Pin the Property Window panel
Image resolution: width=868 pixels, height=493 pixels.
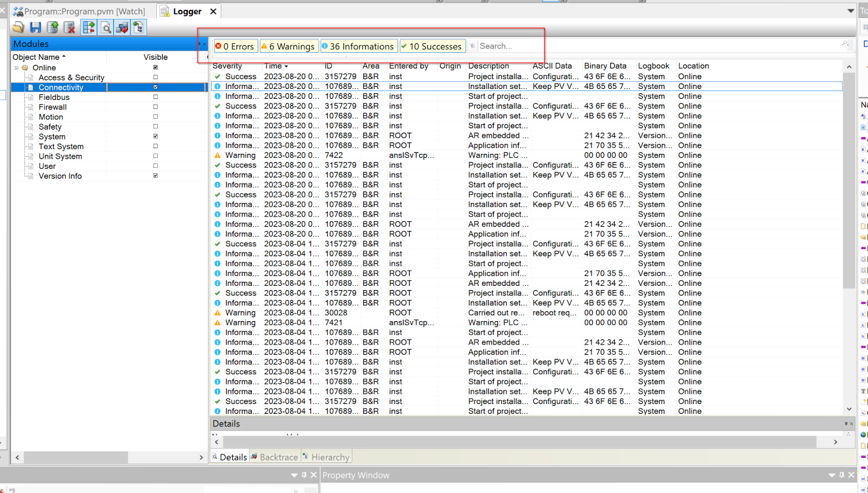pos(842,475)
